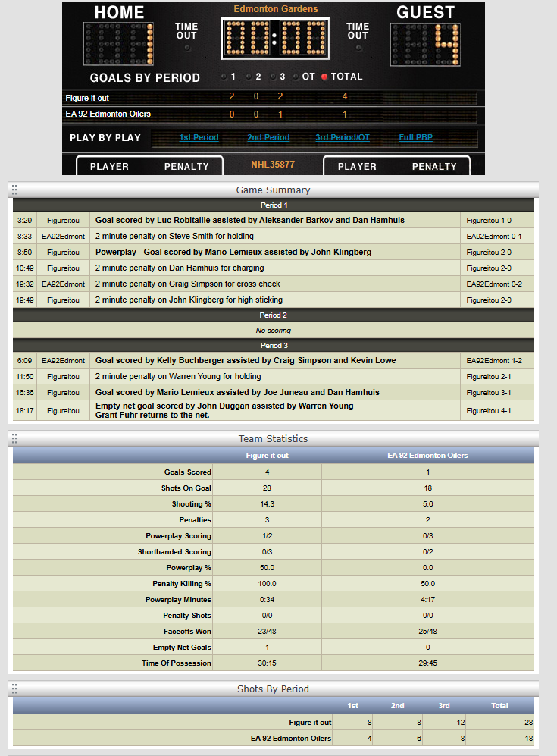Open guest PLAYER PENALTY tab
The image size is (557, 756).
pyautogui.click(x=396, y=166)
